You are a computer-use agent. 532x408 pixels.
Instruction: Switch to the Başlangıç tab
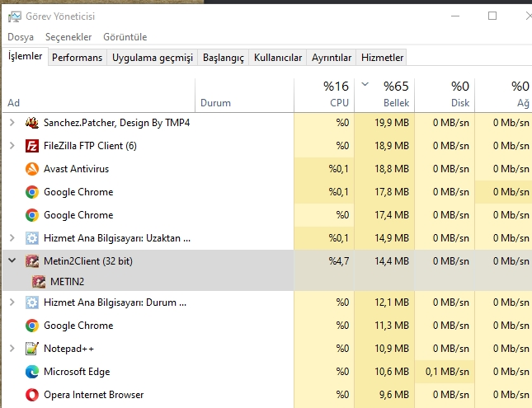coord(224,58)
